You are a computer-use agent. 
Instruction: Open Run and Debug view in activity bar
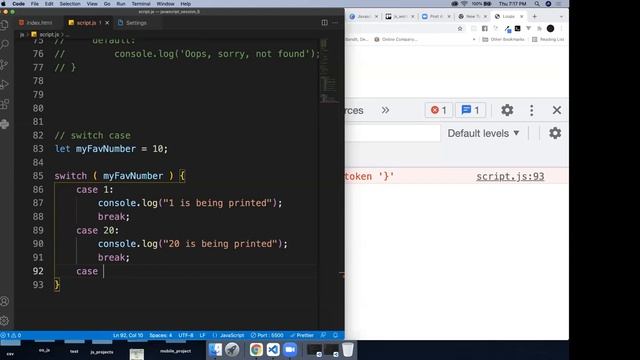[5, 84]
